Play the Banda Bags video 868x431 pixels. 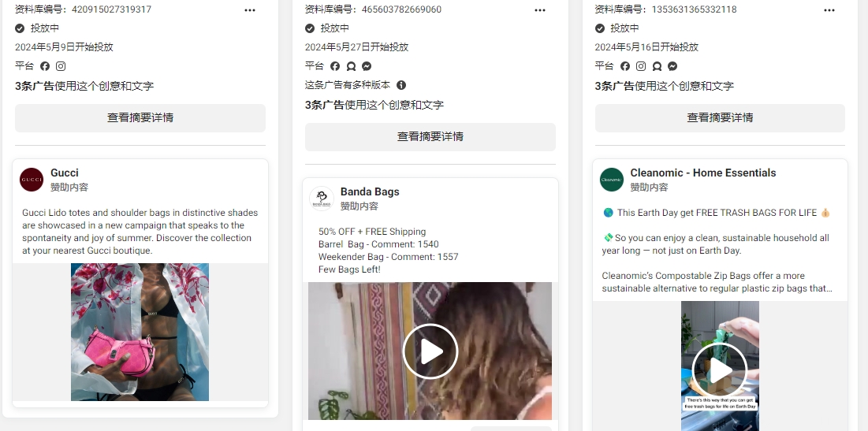coord(430,351)
